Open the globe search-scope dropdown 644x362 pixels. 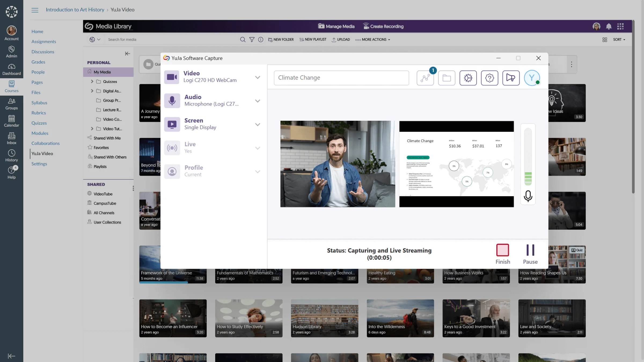[x=95, y=39]
